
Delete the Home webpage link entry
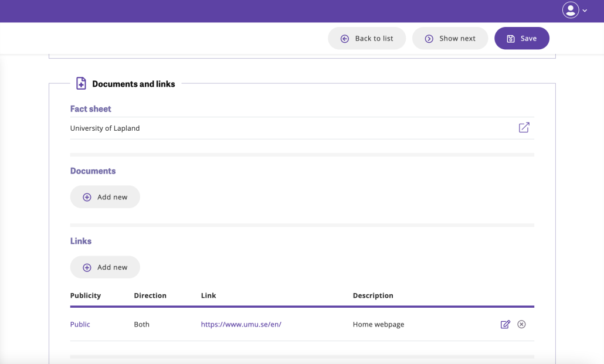521,325
